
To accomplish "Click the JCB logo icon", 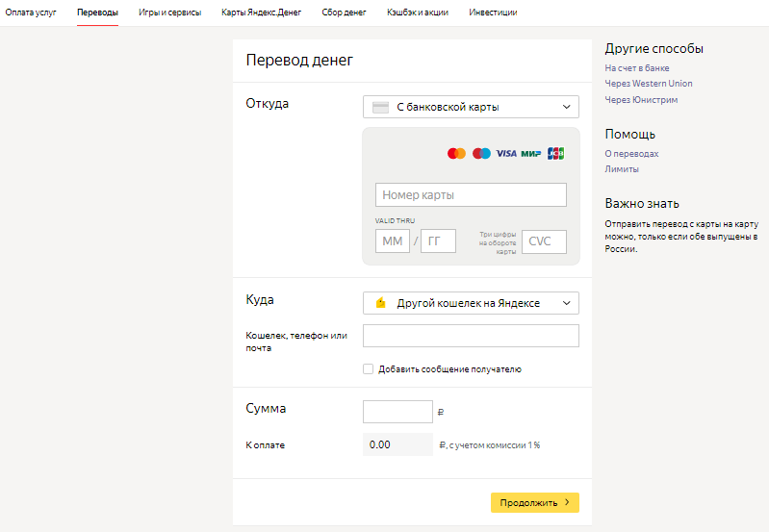I will coord(555,154).
